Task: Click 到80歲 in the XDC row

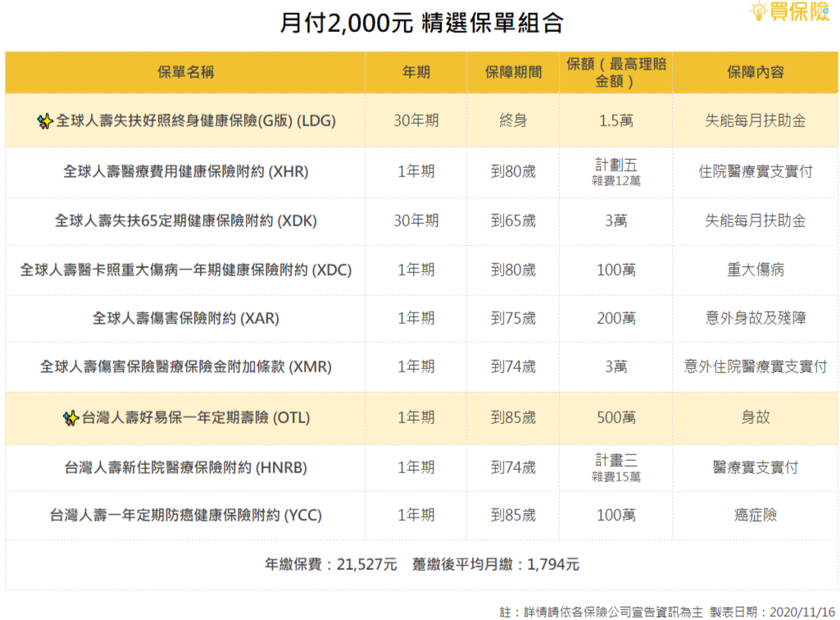Action: [x=513, y=270]
